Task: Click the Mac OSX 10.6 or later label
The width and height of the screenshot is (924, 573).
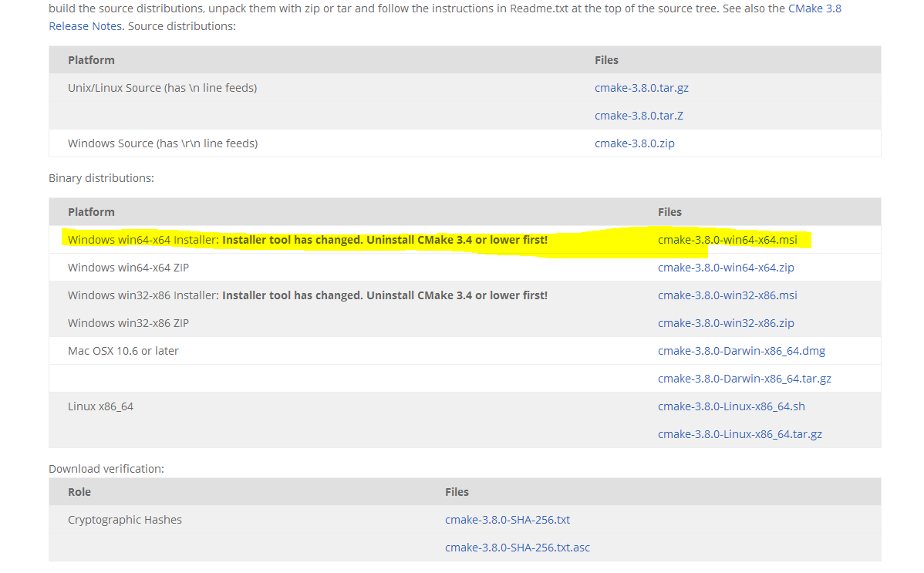Action: (123, 351)
